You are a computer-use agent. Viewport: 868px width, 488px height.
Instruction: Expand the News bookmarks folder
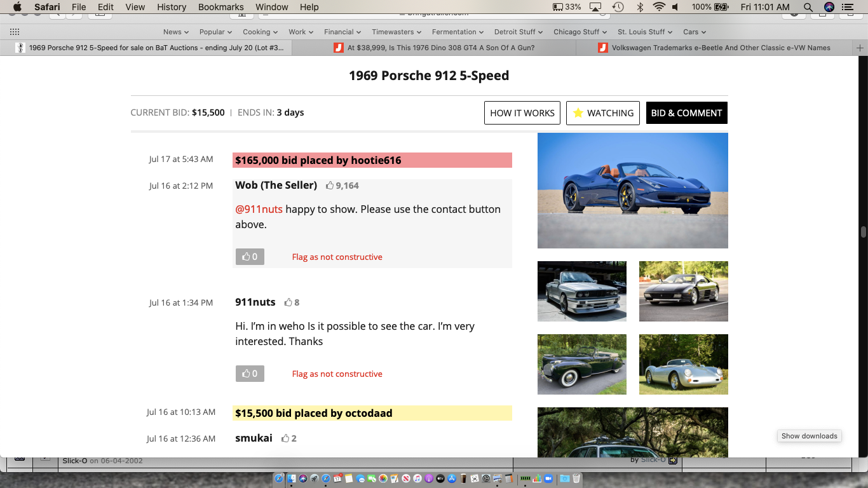(x=176, y=32)
